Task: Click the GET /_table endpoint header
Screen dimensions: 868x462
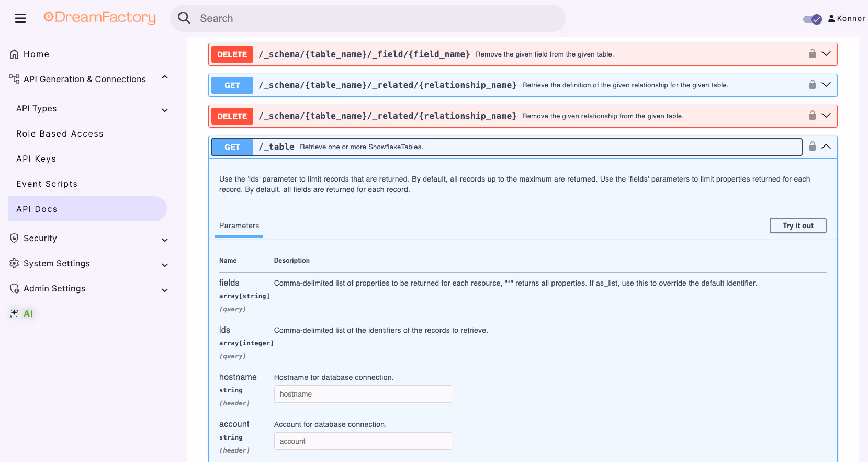Action: pos(506,147)
